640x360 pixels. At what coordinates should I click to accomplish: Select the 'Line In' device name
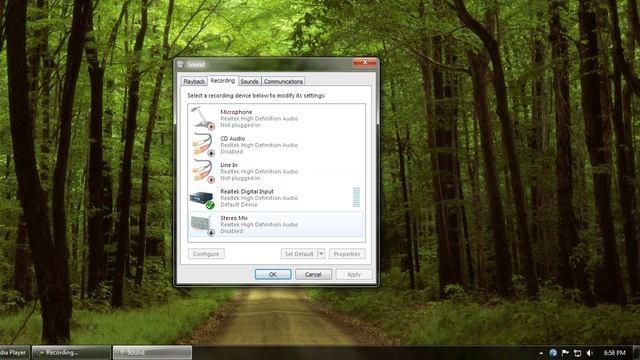tap(229, 165)
